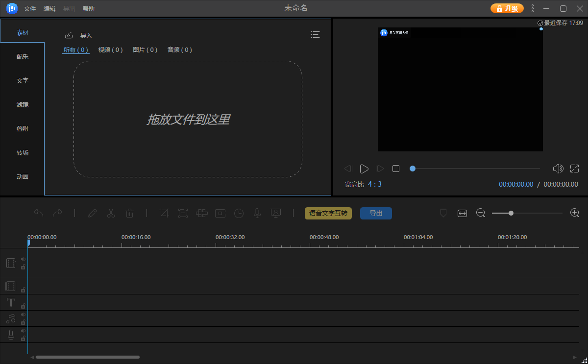Open the duration clock tool
The height and width of the screenshot is (364, 588).
click(x=239, y=213)
